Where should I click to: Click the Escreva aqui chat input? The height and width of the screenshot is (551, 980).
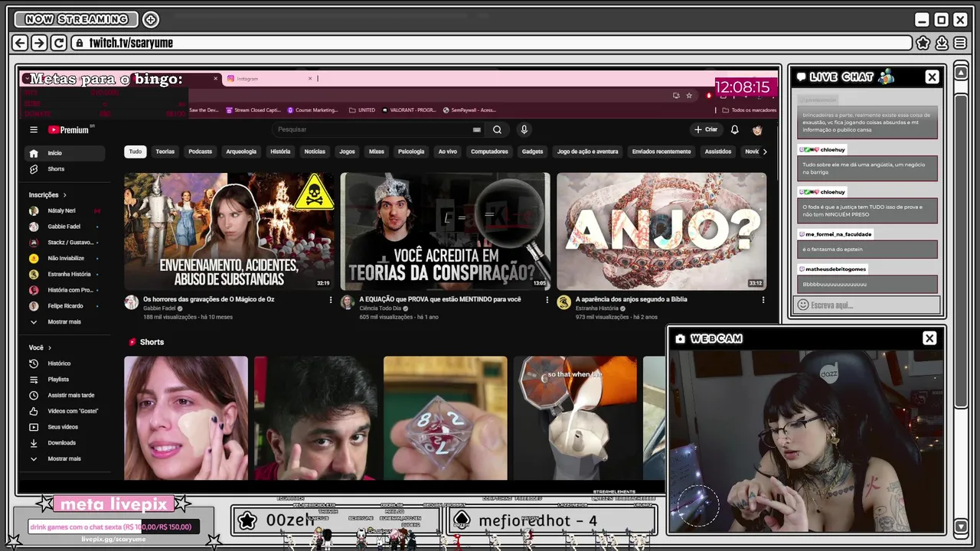click(867, 305)
